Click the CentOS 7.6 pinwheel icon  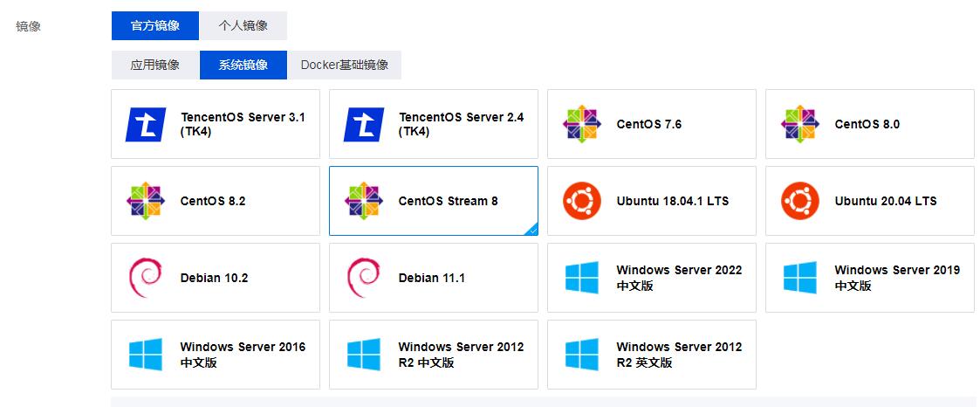(x=582, y=124)
